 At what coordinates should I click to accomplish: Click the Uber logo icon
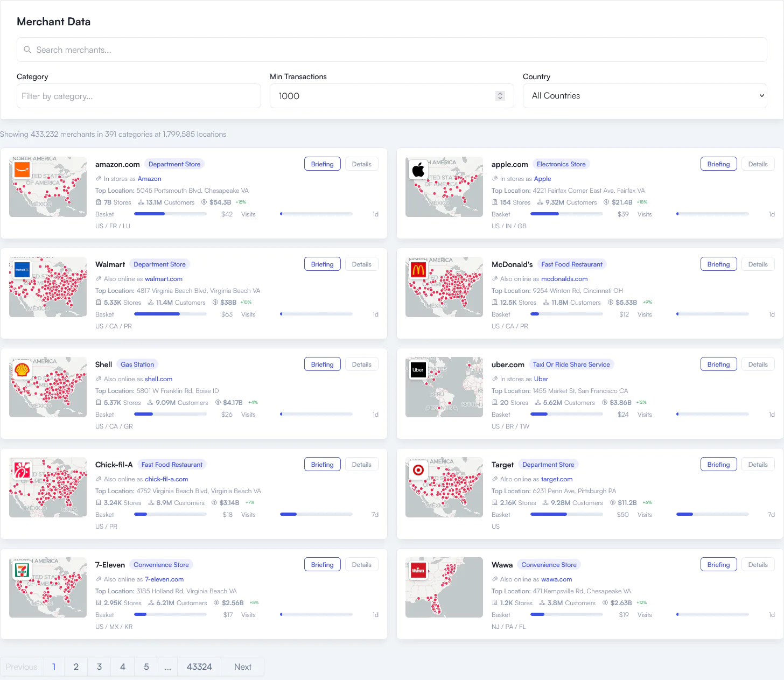click(418, 370)
